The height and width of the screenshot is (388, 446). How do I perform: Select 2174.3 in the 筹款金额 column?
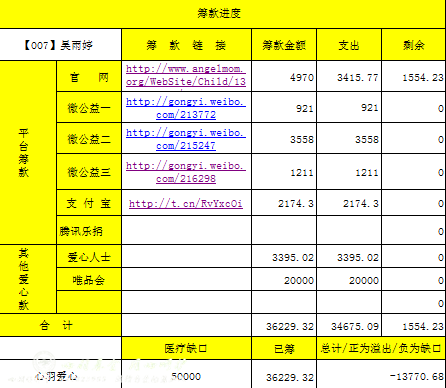pos(284,203)
